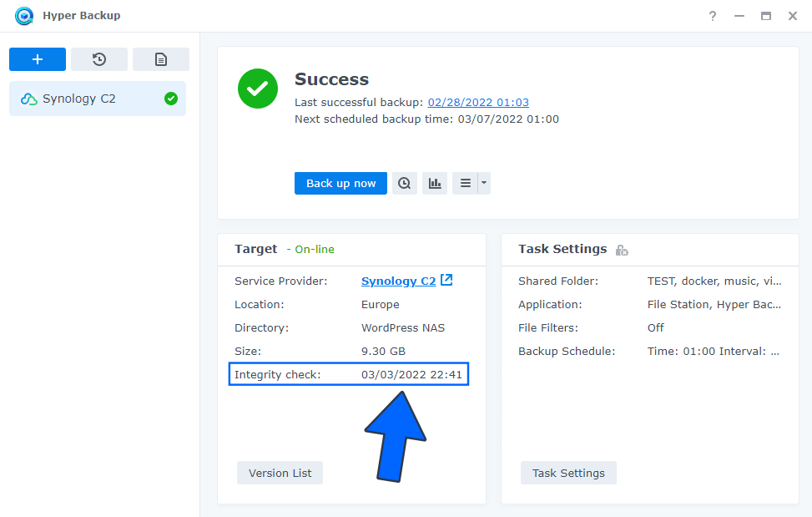This screenshot has width=812, height=517.
Task: Open the Version List
Action: tap(280, 473)
